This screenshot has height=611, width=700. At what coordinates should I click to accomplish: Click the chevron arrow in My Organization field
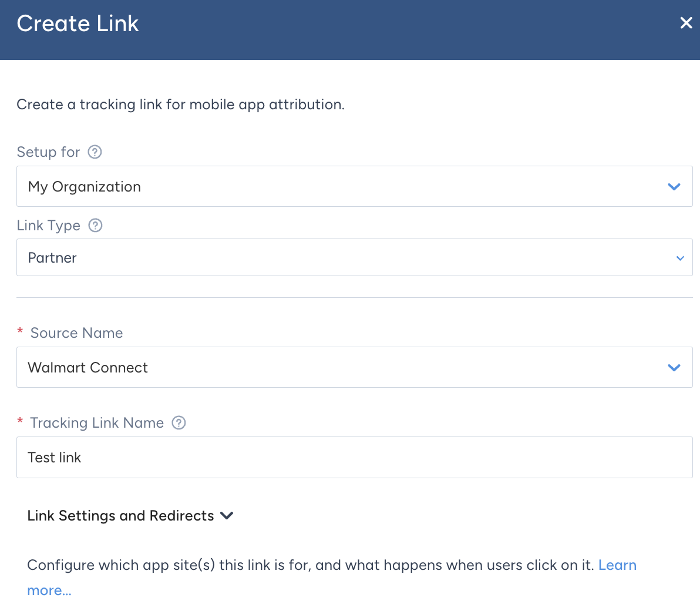click(674, 187)
